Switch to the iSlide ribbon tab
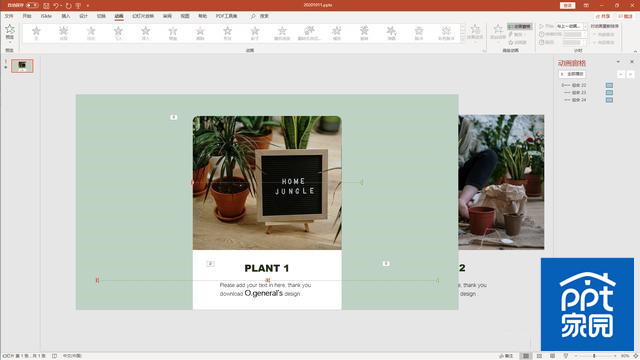Image resolution: width=640 pixels, height=360 pixels. 46,16
